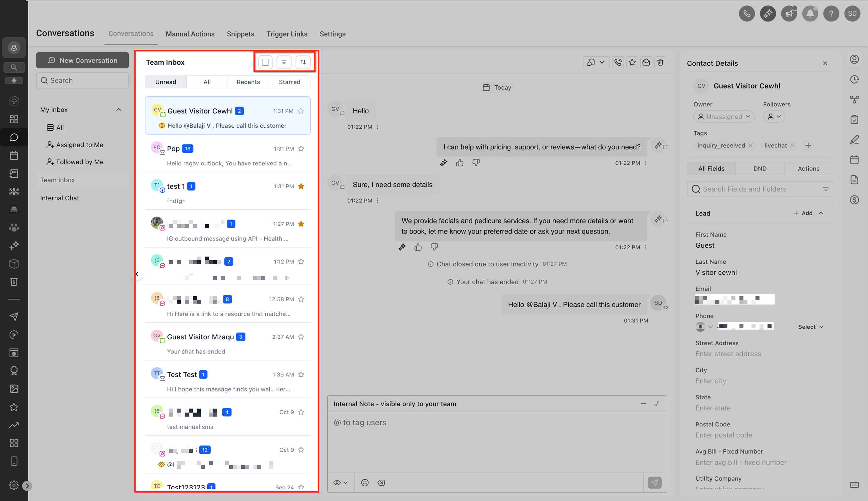Tick the select all conversations checkbox
This screenshot has width=868, height=501.
click(x=265, y=62)
